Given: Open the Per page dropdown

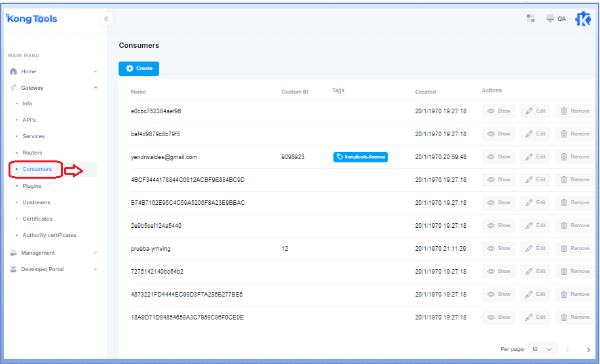Looking at the screenshot, I should point(542,350).
